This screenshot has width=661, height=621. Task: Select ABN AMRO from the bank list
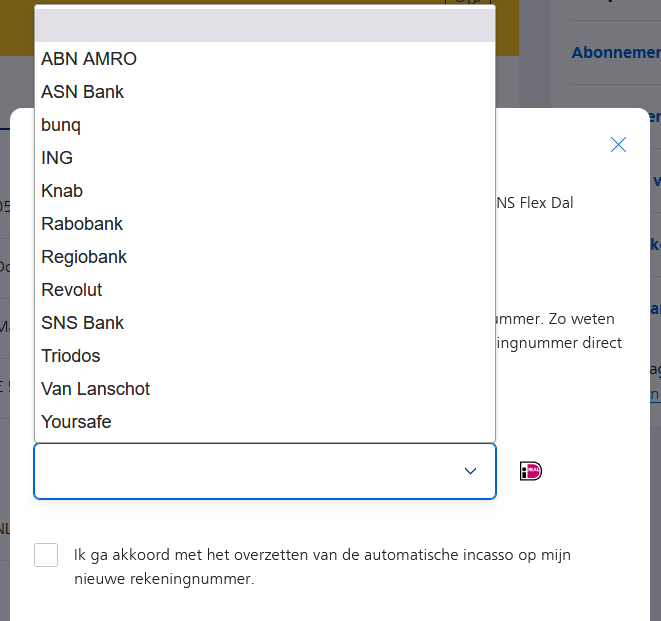point(89,59)
